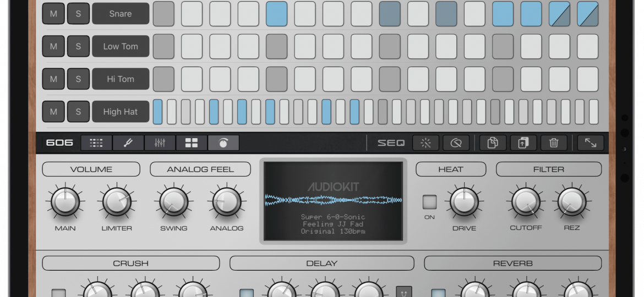Select the Hi Tom track label
644x297 pixels.
pos(121,79)
